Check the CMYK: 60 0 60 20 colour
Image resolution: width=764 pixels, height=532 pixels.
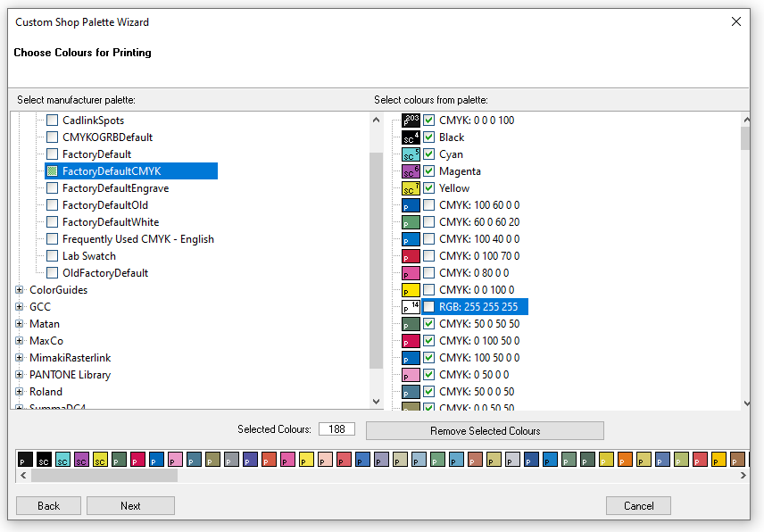click(x=428, y=221)
